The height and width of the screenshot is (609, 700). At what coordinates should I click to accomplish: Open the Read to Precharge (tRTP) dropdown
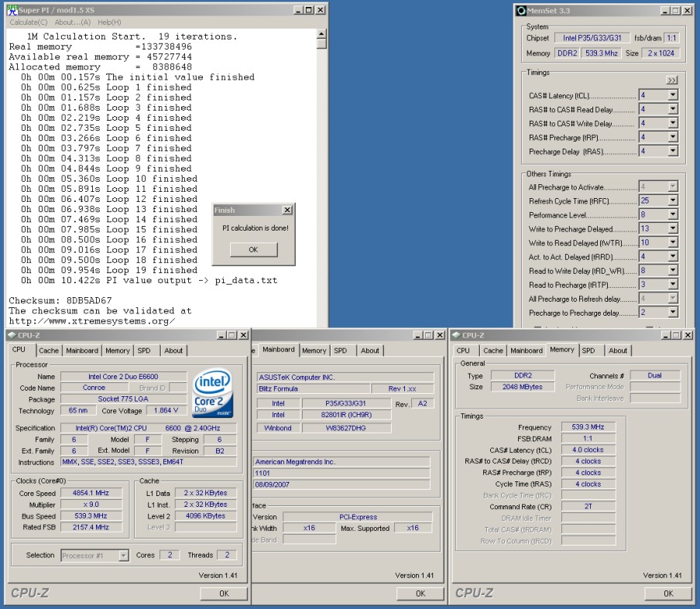pyautogui.click(x=673, y=285)
